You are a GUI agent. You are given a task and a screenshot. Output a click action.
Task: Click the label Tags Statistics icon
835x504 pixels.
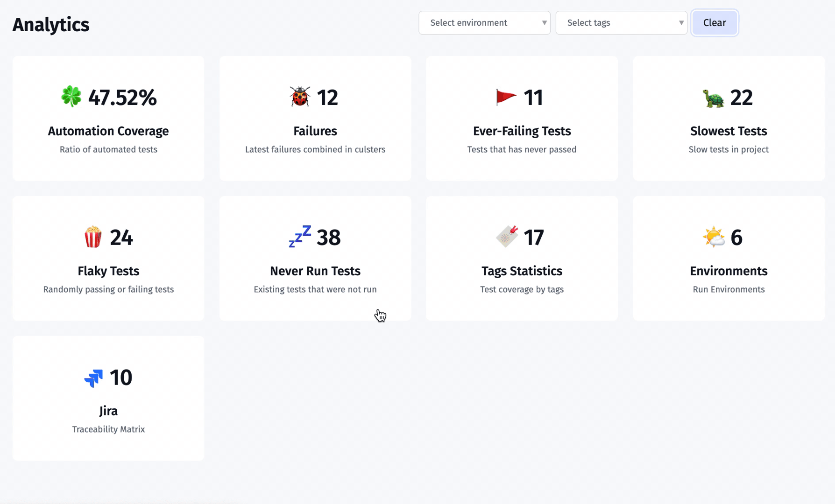[507, 237]
